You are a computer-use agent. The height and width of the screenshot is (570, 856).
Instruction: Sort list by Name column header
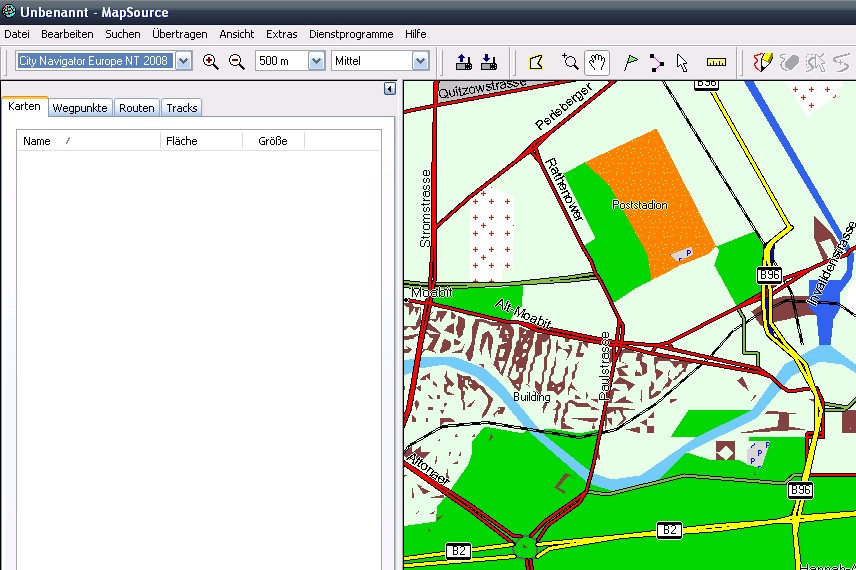37,141
